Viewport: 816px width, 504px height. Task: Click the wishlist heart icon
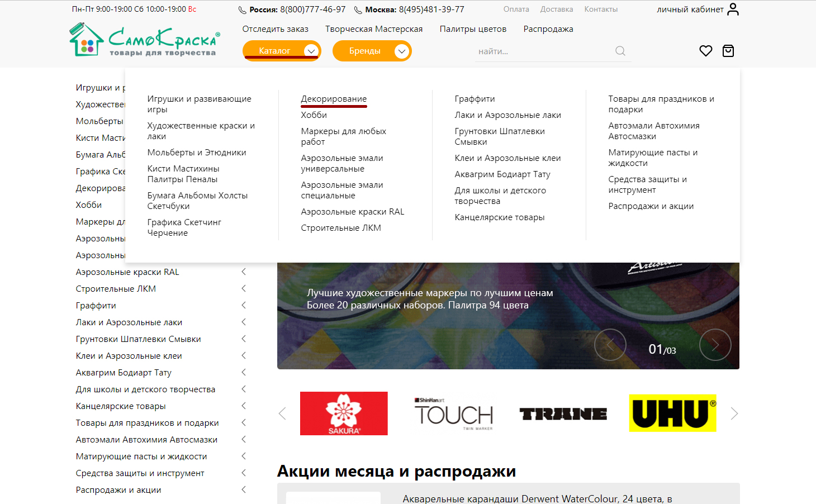tap(705, 51)
